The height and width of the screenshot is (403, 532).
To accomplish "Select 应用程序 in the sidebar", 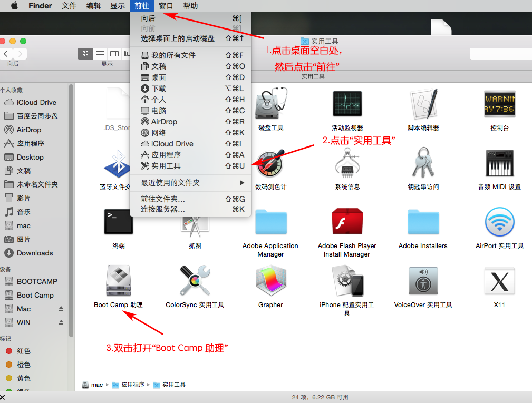I will [34, 143].
